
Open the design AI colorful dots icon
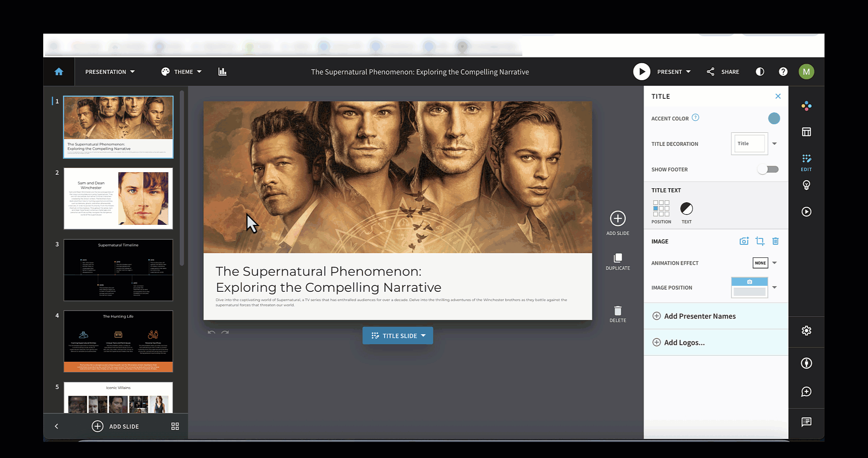tap(807, 106)
